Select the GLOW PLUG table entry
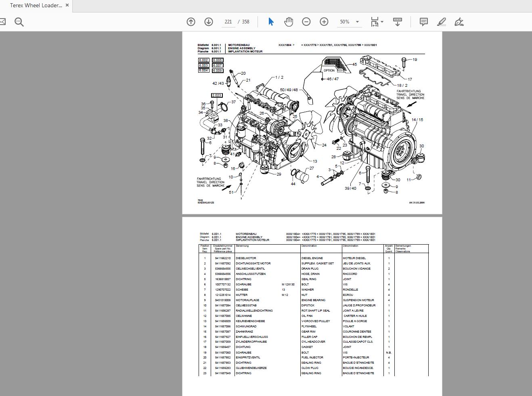The width and height of the screenshot is (532, 396). [x=310, y=368]
